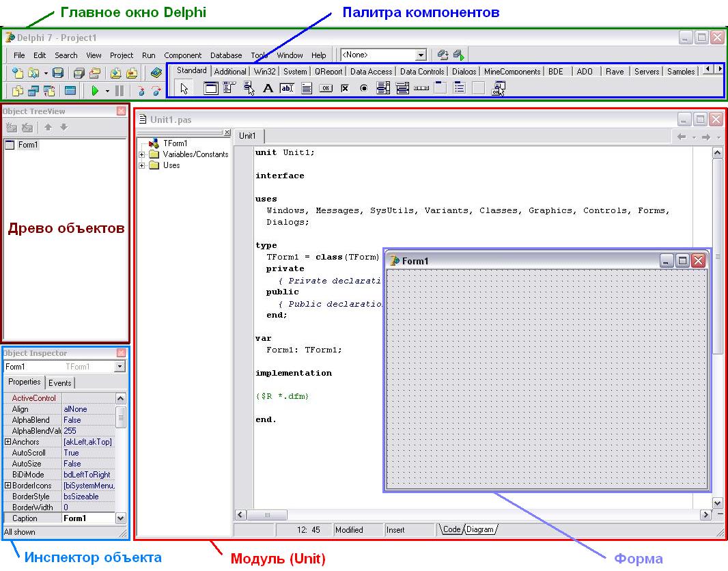The image size is (728, 571).
Task: Click the Step Over debug icon
Action: click(156, 91)
